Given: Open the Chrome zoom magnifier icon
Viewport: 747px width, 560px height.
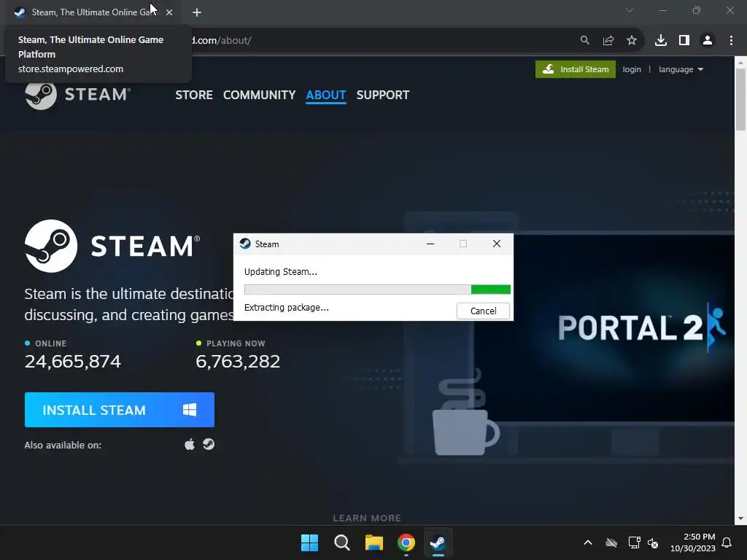Looking at the screenshot, I should point(584,41).
